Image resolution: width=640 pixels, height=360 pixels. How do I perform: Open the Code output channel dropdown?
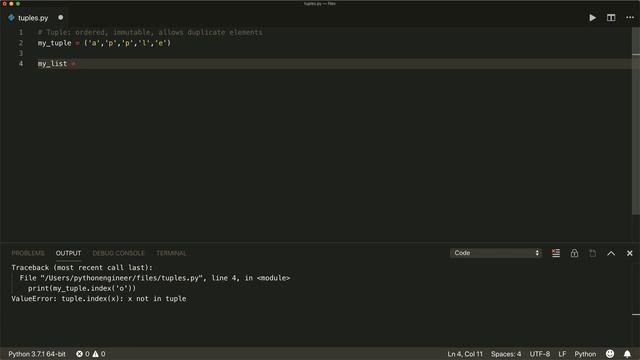coord(496,253)
